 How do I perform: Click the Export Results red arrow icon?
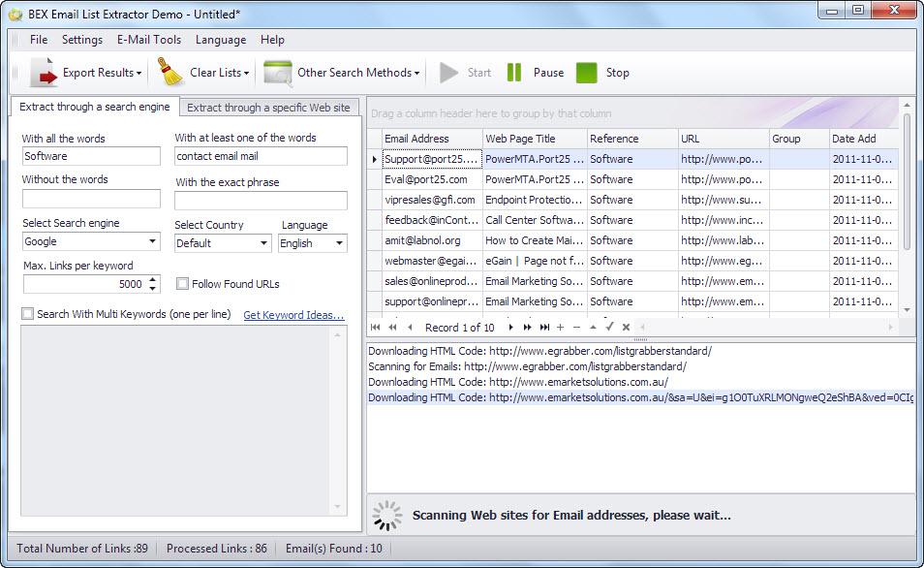[x=44, y=73]
